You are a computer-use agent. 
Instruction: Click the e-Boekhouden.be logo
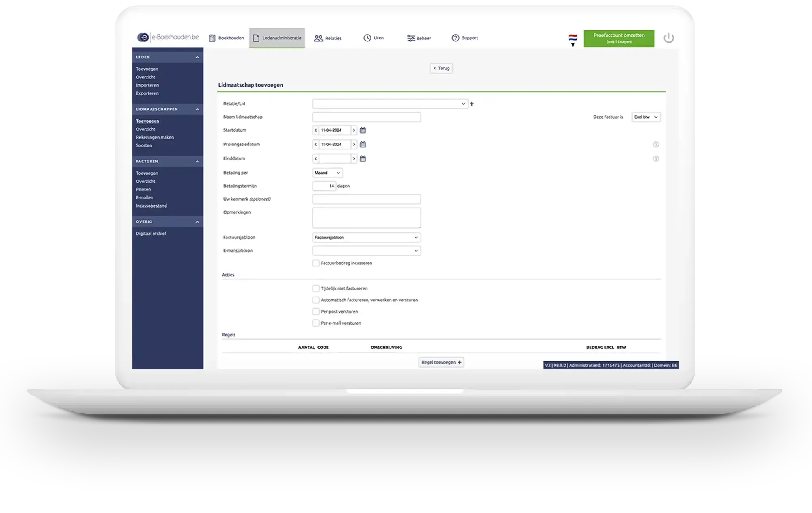tap(168, 37)
